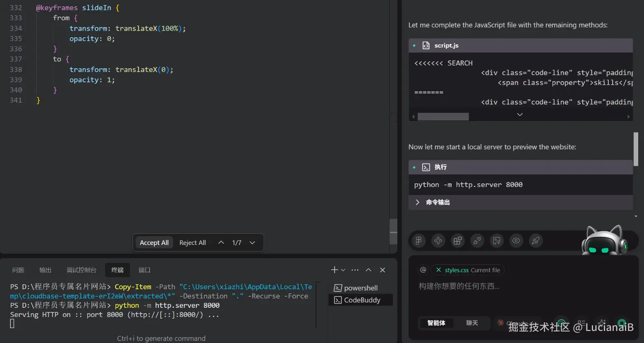Click the @ mention icon
The height and width of the screenshot is (343, 644).
423,270
